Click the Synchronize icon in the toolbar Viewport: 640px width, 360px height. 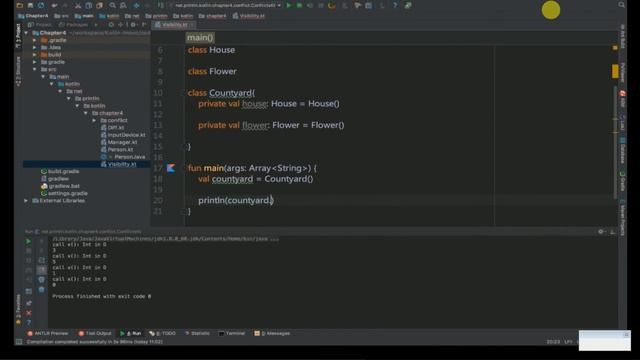pos(41,5)
